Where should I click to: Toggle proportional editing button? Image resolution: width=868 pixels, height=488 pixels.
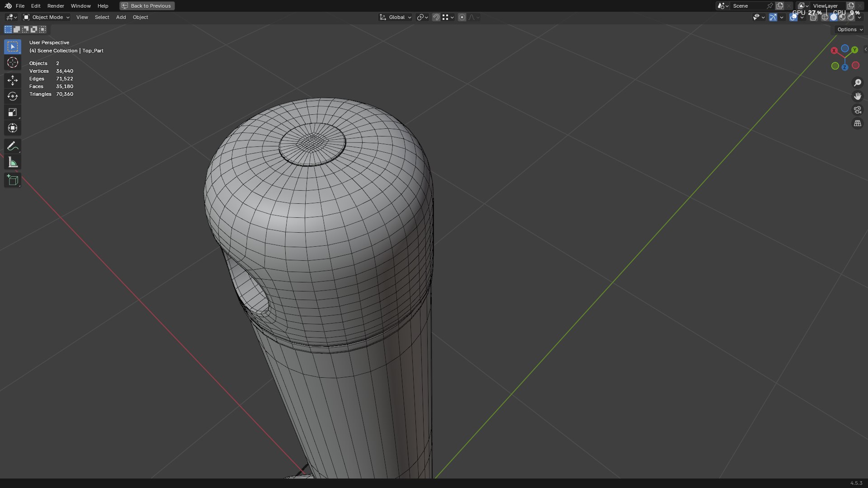462,17
